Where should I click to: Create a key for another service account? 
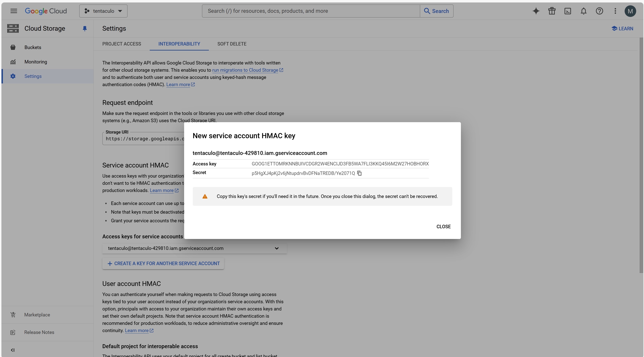(163, 263)
